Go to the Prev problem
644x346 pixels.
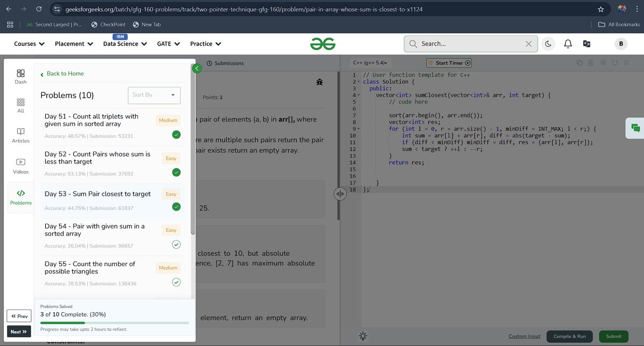coord(19,316)
